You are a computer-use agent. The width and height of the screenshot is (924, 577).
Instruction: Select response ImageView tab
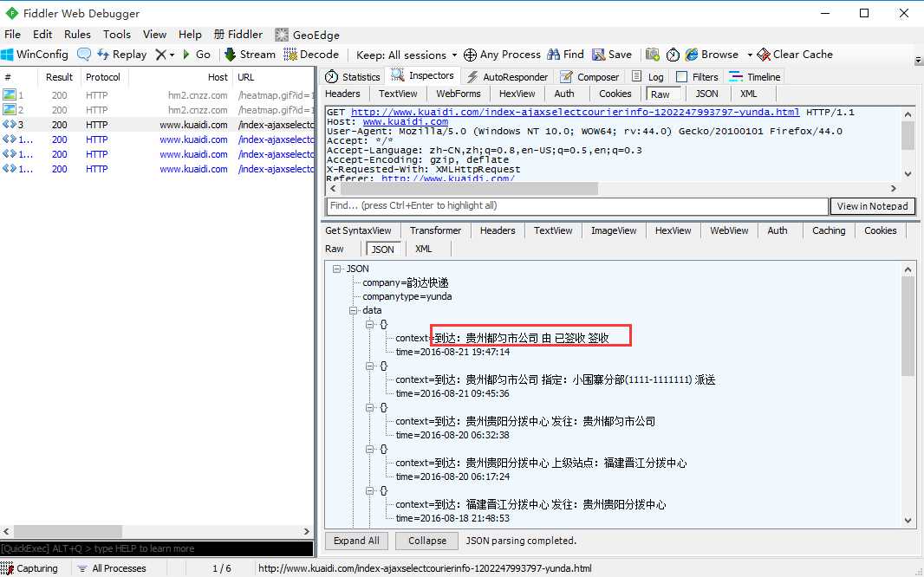click(614, 230)
